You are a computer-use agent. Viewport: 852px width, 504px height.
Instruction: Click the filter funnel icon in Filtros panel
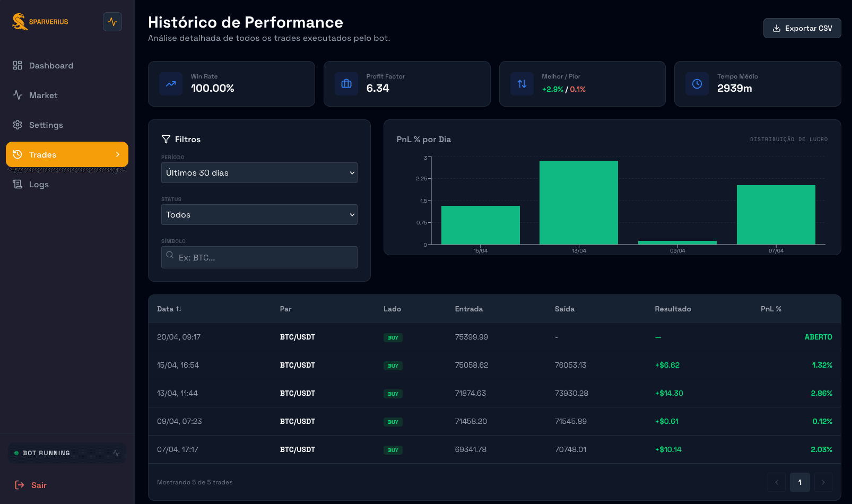click(x=166, y=139)
